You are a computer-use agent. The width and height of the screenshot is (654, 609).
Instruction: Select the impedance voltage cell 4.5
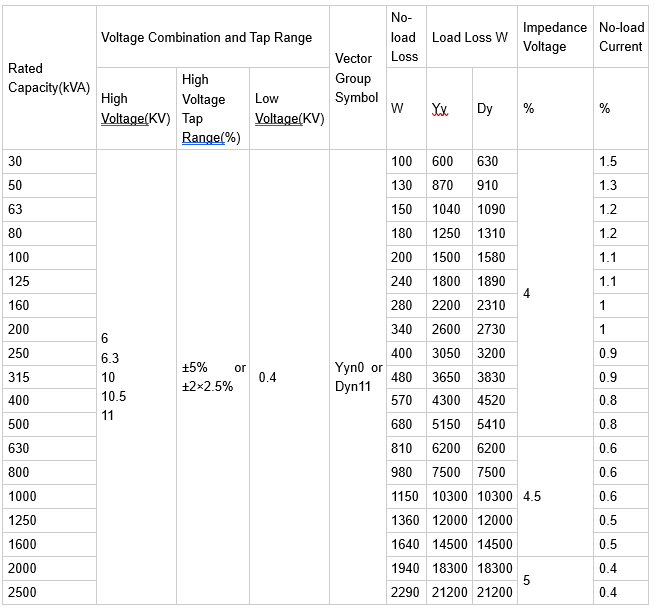click(555, 496)
